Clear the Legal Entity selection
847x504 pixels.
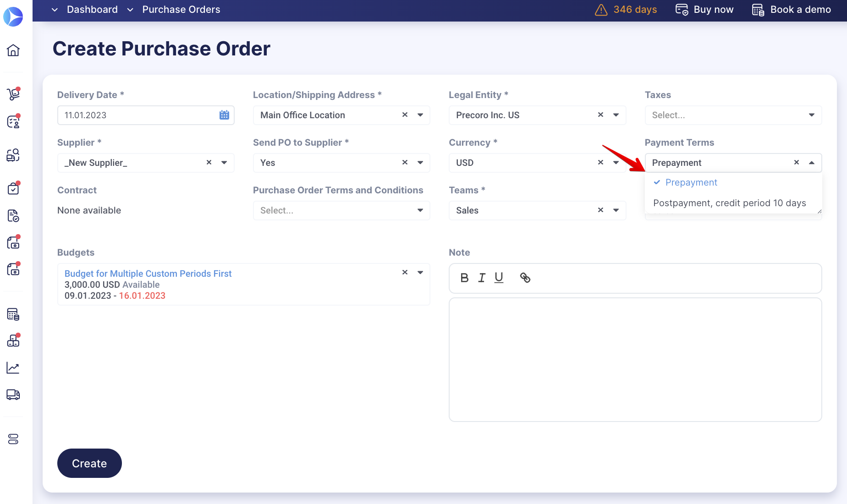(x=600, y=115)
